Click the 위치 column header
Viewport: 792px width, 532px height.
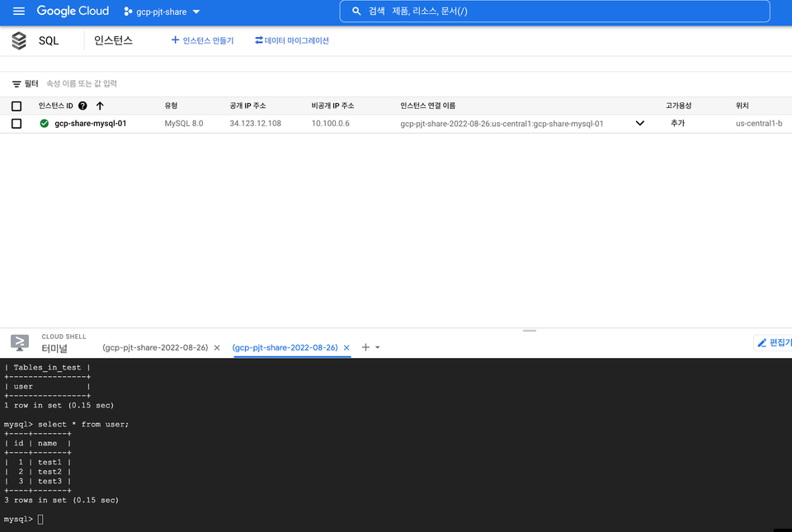(742, 106)
